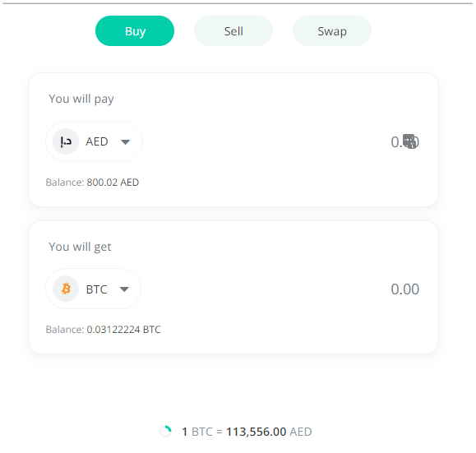Click the orange Bitcoin logo icon

[x=66, y=289]
